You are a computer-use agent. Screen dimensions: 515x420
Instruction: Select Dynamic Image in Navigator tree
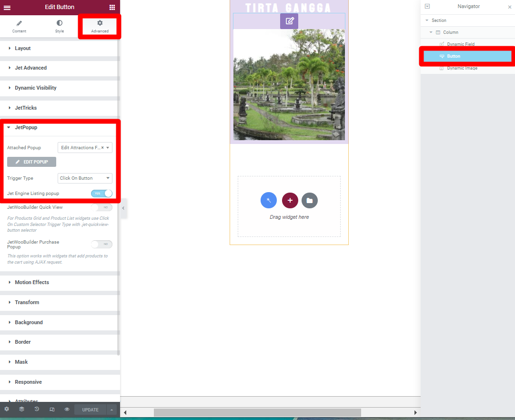click(x=462, y=68)
